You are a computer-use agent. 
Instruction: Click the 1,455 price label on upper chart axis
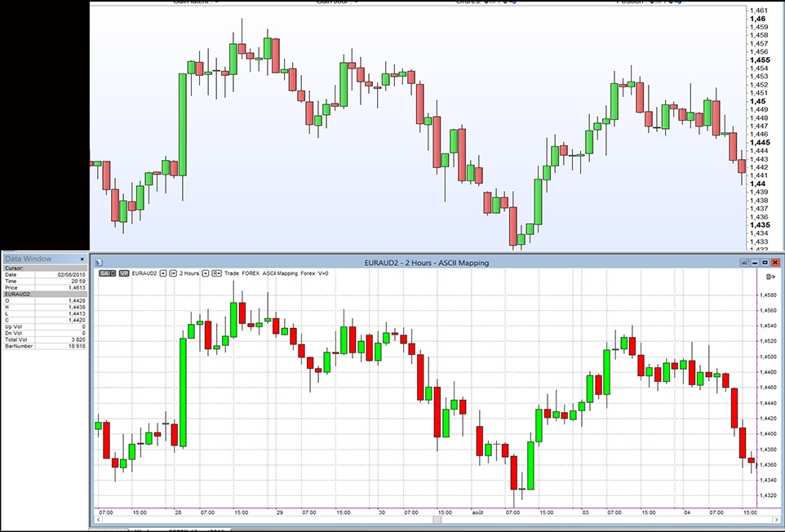tap(760, 60)
